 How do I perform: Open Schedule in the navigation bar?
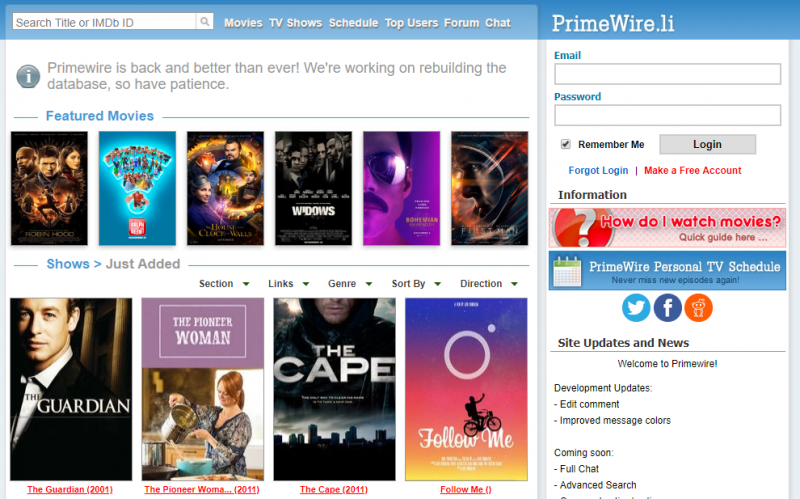click(354, 23)
